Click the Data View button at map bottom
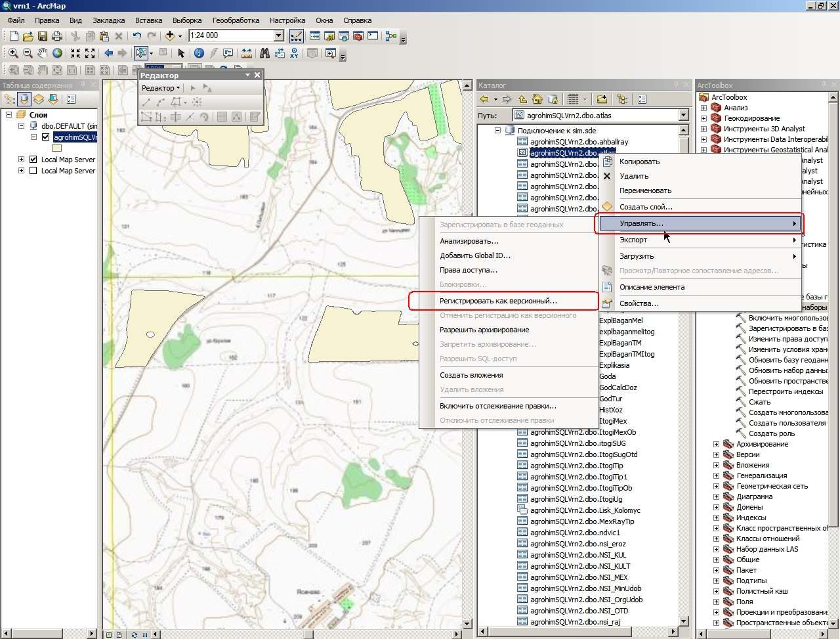The width and height of the screenshot is (840, 639). tap(110, 634)
